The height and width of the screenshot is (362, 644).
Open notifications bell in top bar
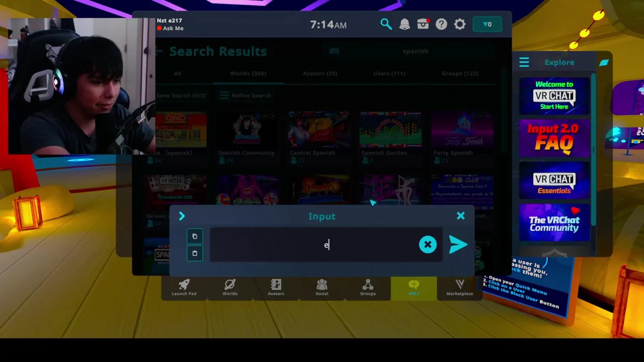(x=405, y=24)
